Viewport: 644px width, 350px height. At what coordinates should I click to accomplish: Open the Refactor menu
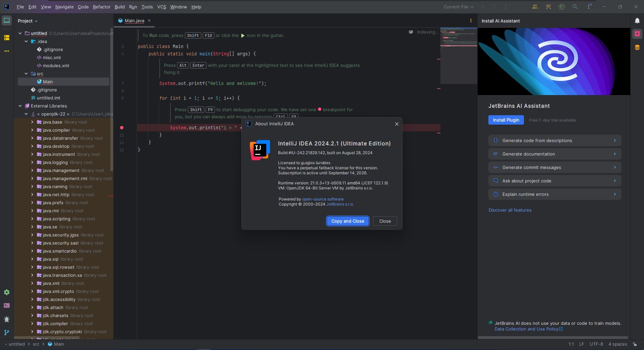point(102,7)
